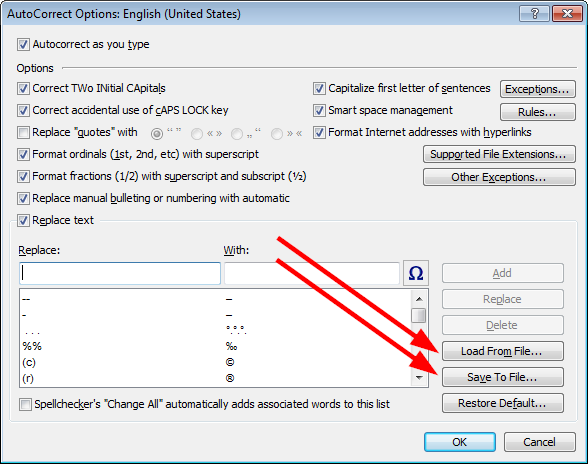The height and width of the screenshot is (464, 588).
Task: Click Save To File... button
Action: 502,377
